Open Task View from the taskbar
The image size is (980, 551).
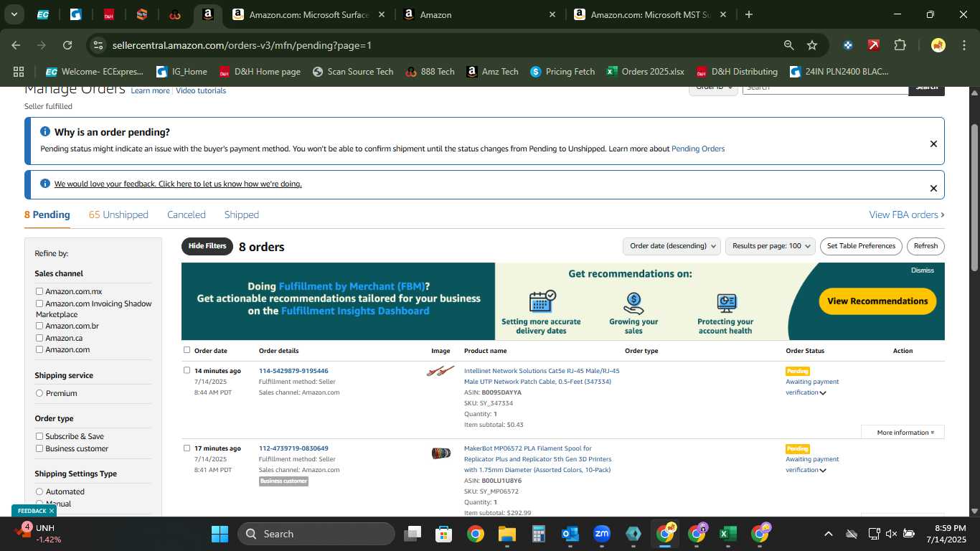click(413, 534)
